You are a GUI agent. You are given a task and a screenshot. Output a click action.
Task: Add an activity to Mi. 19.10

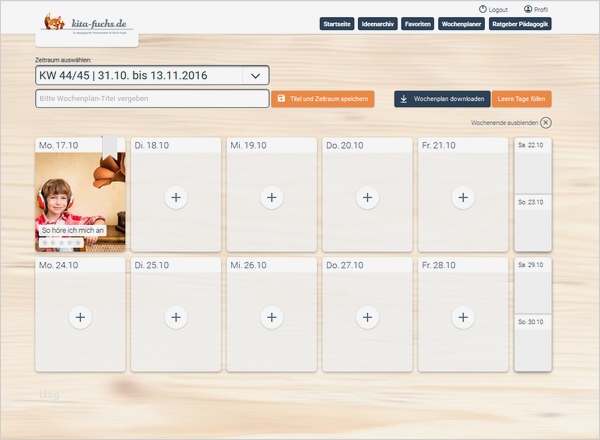tap(272, 197)
